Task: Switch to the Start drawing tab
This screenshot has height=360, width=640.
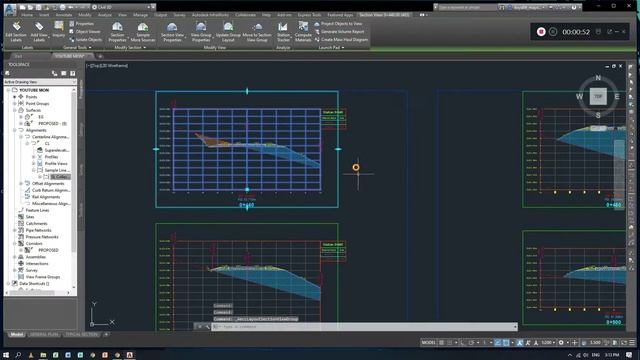Action: (19, 56)
